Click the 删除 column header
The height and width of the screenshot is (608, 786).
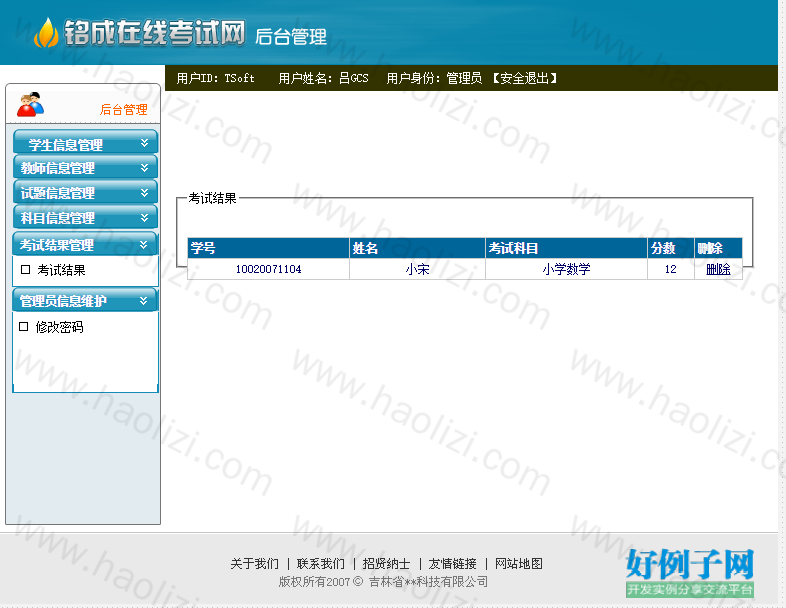[x=718, y=248]
